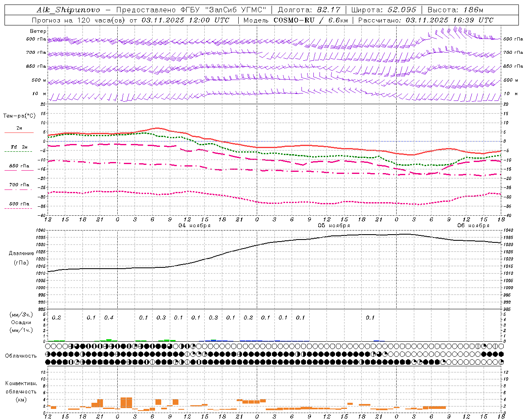
Task: Click the 'Высота: 186м' header value
Action: (x=455, y=10)
